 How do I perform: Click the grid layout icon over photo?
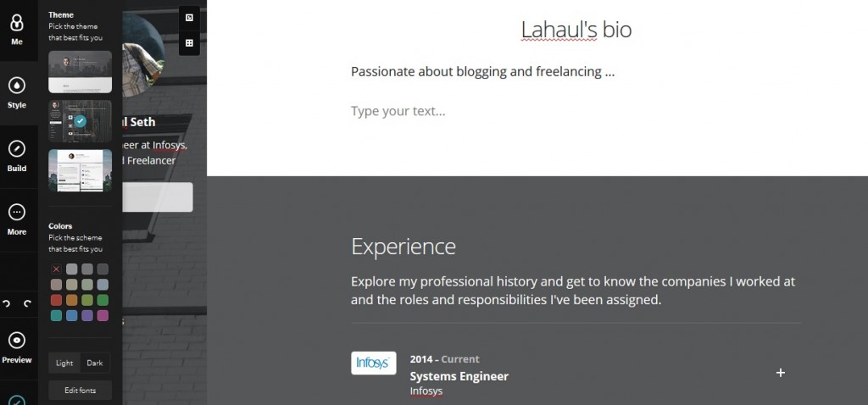[x=189, y=42]
